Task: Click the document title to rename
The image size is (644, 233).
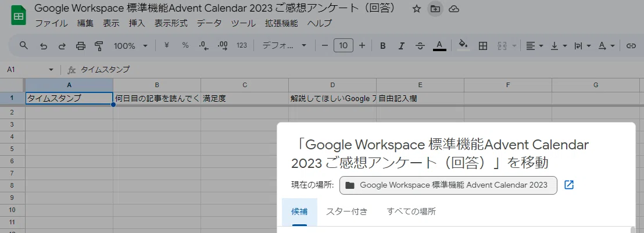Action: tap(216, 8)
